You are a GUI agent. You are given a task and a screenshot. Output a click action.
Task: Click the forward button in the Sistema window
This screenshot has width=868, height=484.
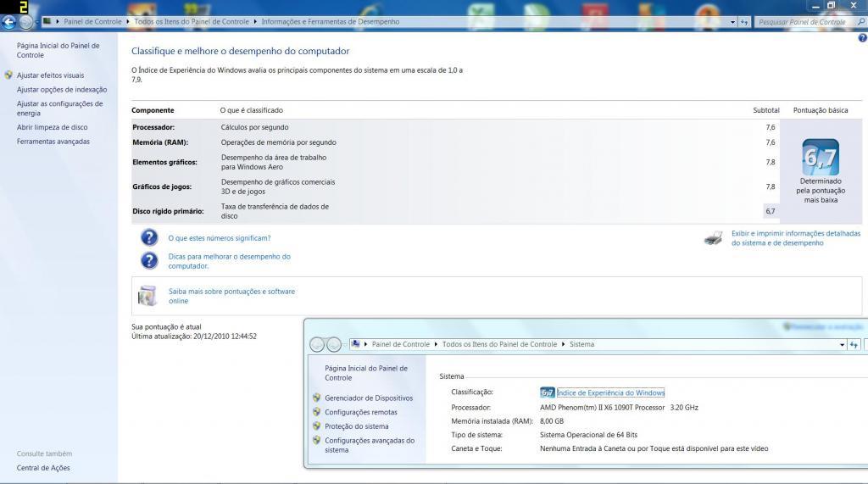[x=334, y=344]
